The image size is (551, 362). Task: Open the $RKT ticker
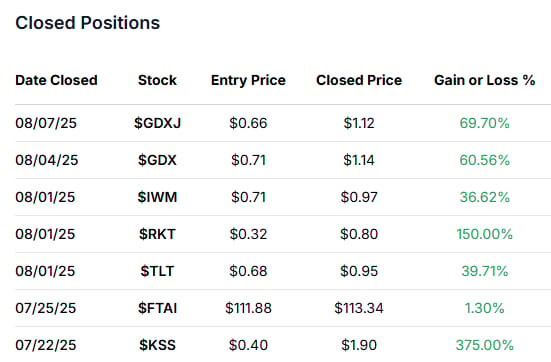click(x=157, y=234)
